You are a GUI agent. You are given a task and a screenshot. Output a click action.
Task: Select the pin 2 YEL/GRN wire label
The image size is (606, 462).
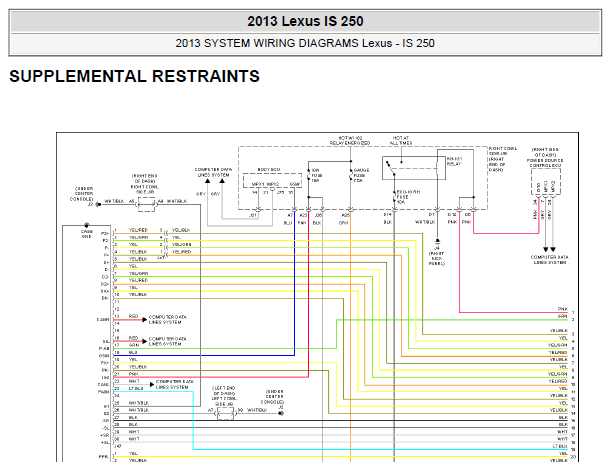tap(138, 237)
